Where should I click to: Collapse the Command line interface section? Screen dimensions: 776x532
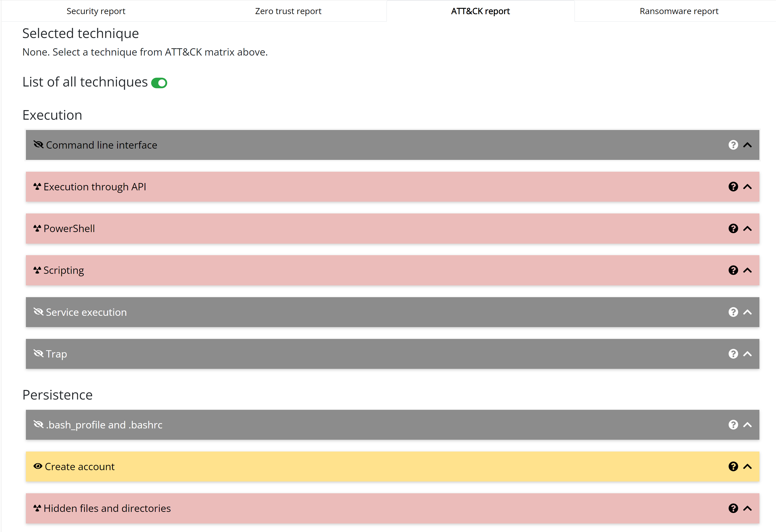748,145
